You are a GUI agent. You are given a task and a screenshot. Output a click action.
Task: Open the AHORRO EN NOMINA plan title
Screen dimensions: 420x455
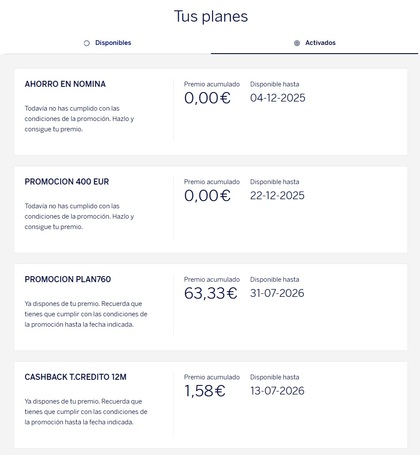pyautogui.click(x=65, y=84)
